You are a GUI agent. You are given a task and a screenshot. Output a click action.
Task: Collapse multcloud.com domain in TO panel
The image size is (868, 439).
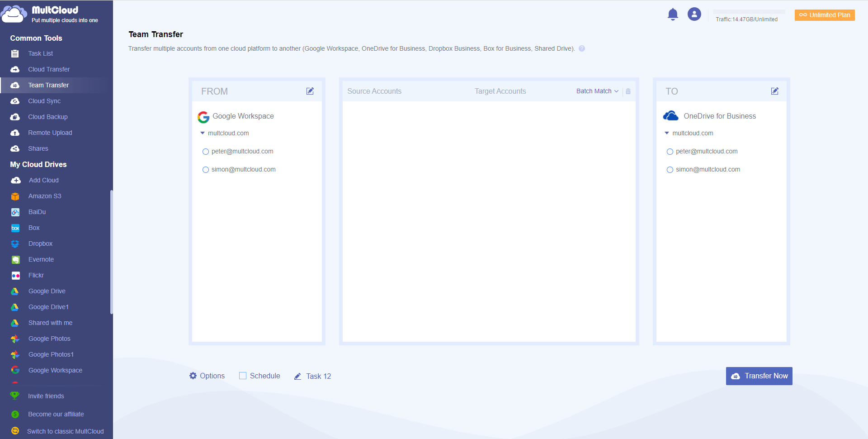[667, 133]
